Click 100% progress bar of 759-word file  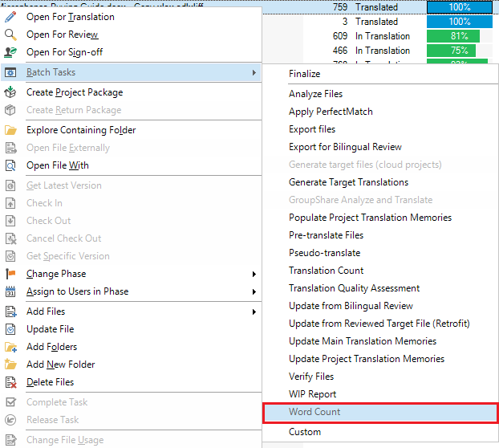click(460, 7)
